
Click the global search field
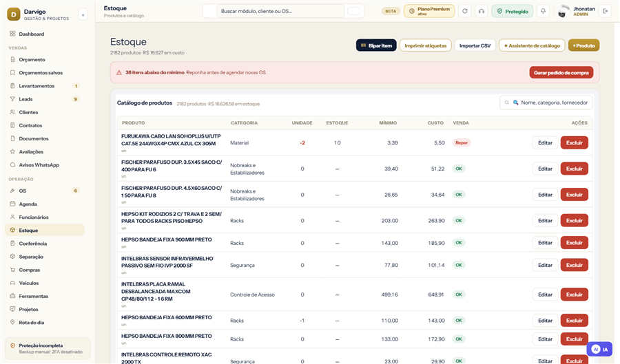280,11
